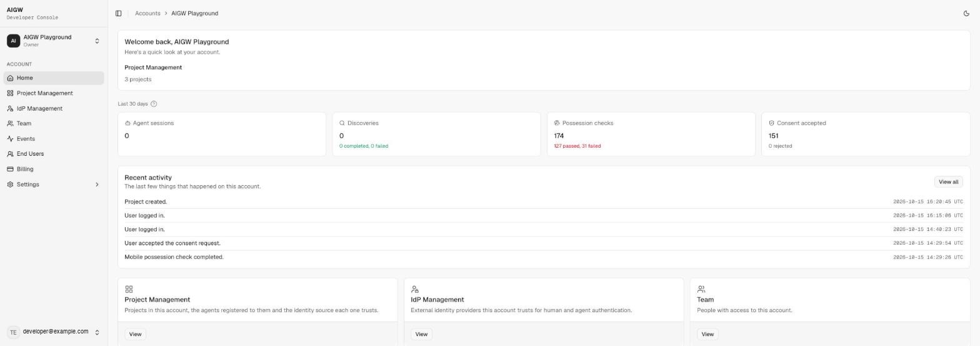Image resolution: width=980 pixels, height=346 pixels.
Task: Select the Project created activity row
Action: 543,201
